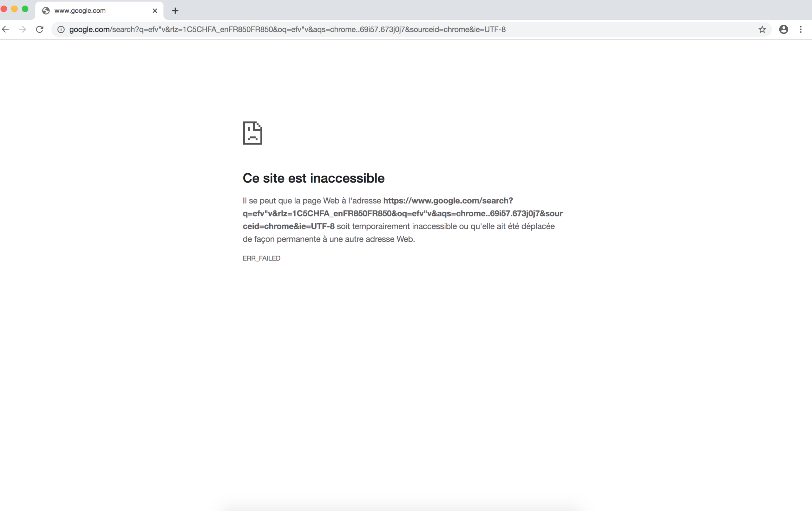
Task: Bookmark this page with the star icon
Action: pyautogui.click(x=762, y=30)
